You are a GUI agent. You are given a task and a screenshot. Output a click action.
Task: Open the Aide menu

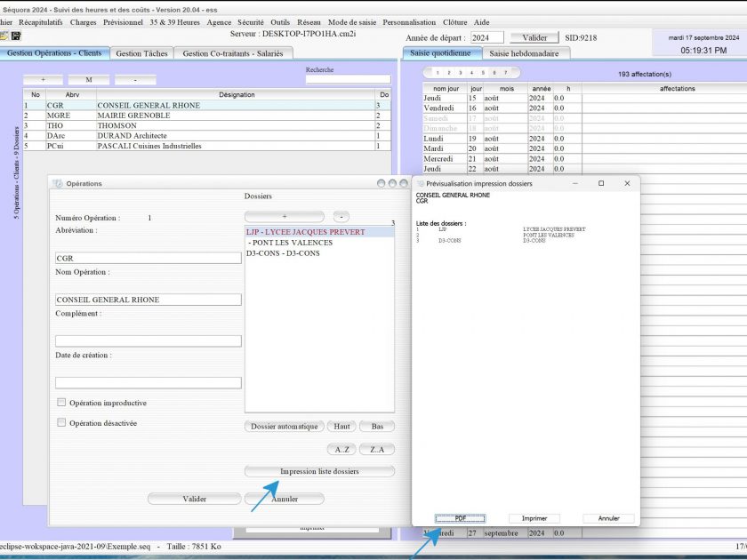pos(482,22)
